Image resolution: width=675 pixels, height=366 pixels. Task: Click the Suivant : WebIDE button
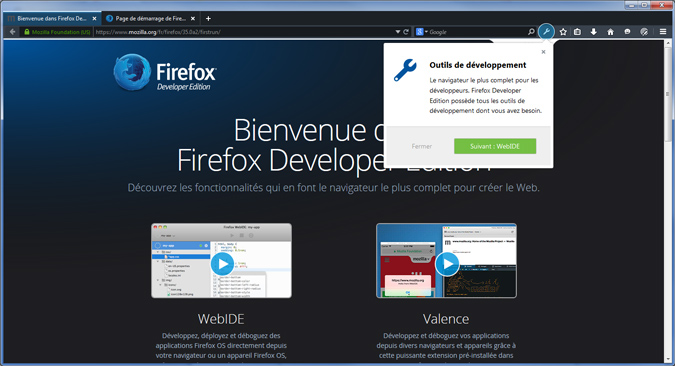[495, 146]
